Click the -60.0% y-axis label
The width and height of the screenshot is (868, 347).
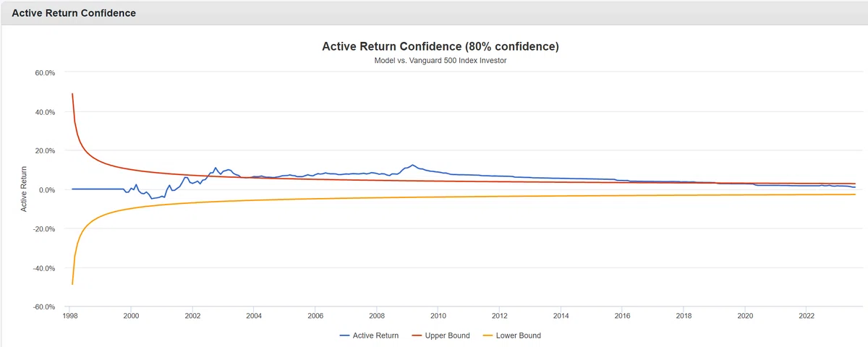coord(43,307)
